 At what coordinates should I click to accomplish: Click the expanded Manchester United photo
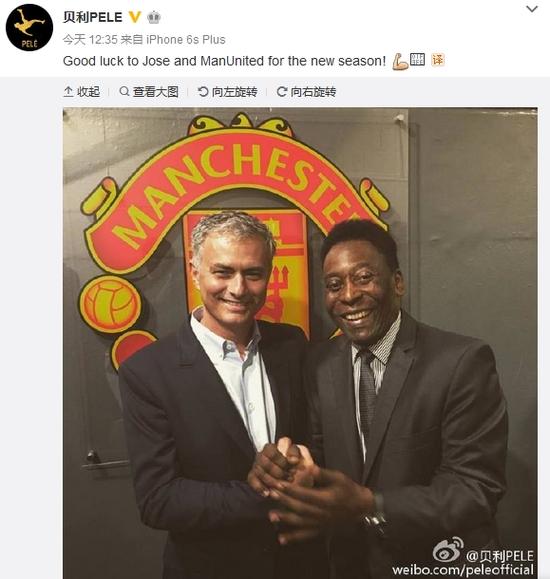pos(300,343)
